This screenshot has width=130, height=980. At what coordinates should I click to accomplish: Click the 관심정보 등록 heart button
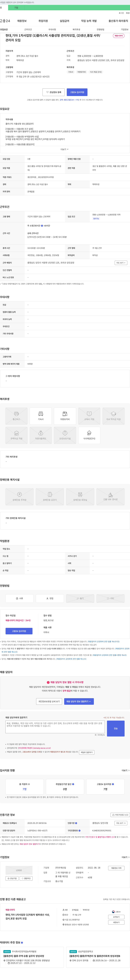tap(53, 92)
